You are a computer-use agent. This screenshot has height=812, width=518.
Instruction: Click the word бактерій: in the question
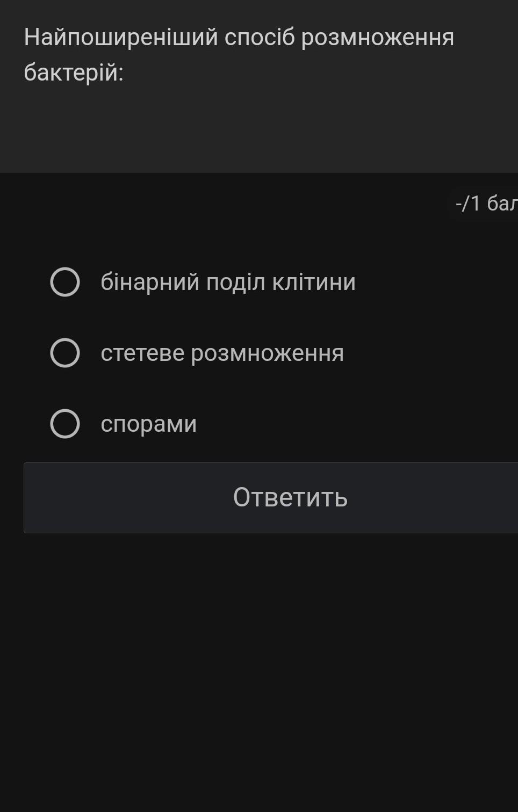[74, 72]
